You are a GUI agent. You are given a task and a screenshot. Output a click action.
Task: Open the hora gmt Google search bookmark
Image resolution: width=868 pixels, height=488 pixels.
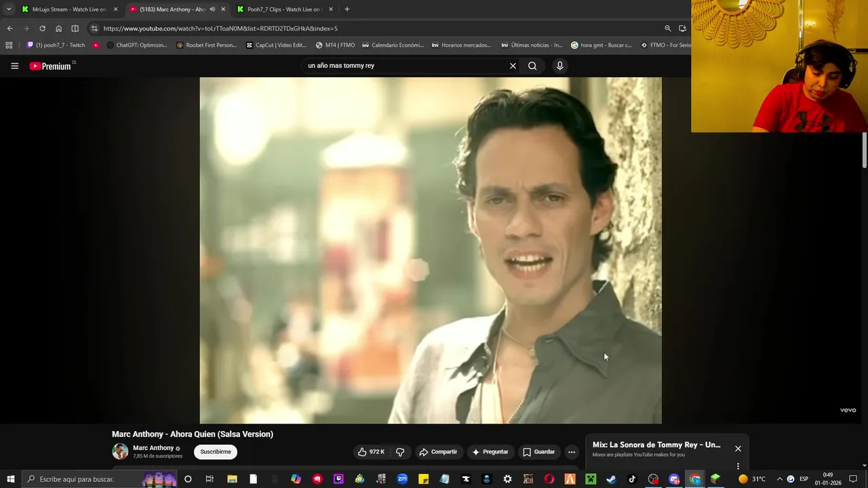pyautogui.click(x=601, y=45)
